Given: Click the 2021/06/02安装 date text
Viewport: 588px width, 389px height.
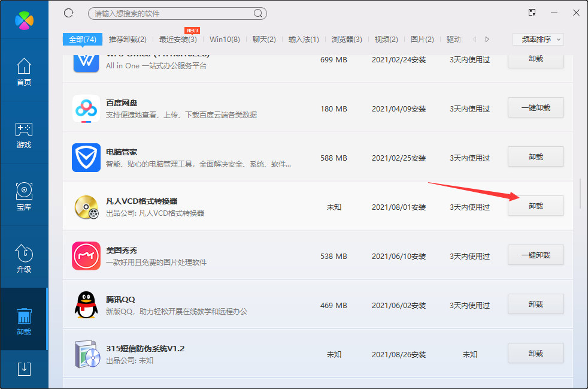Looking at the screenshot, I should click(399, 306).
